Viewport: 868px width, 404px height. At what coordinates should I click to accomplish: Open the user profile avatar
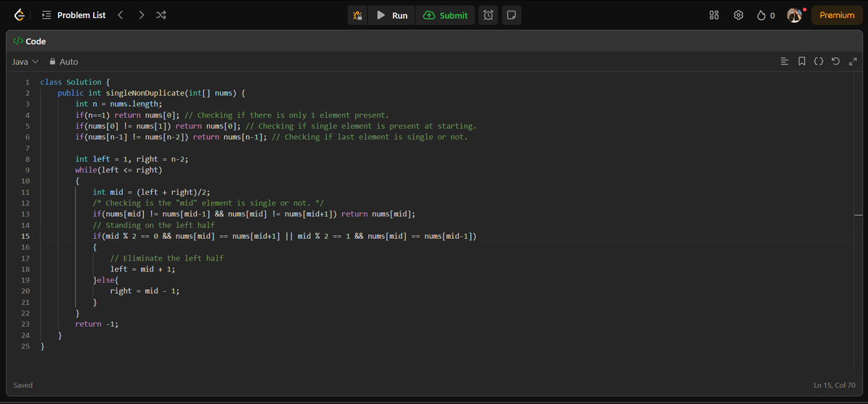pos(794,15)
